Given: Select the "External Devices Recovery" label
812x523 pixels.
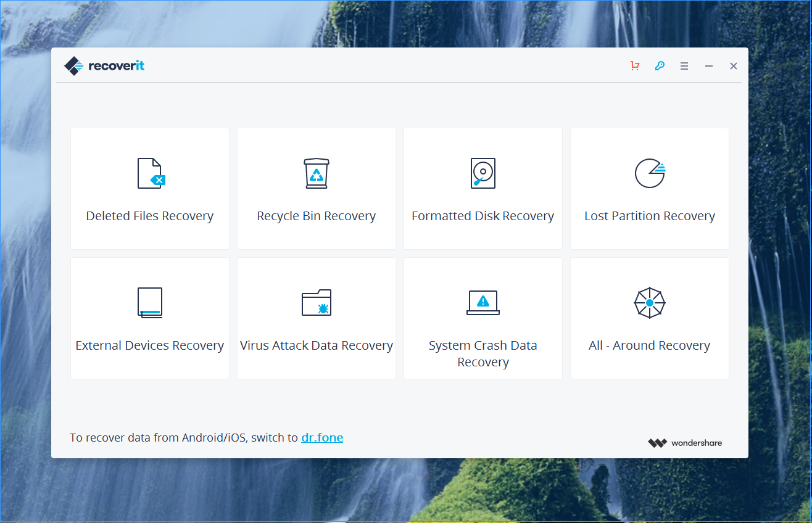Looking at the screenshot, I should (150, 345).
